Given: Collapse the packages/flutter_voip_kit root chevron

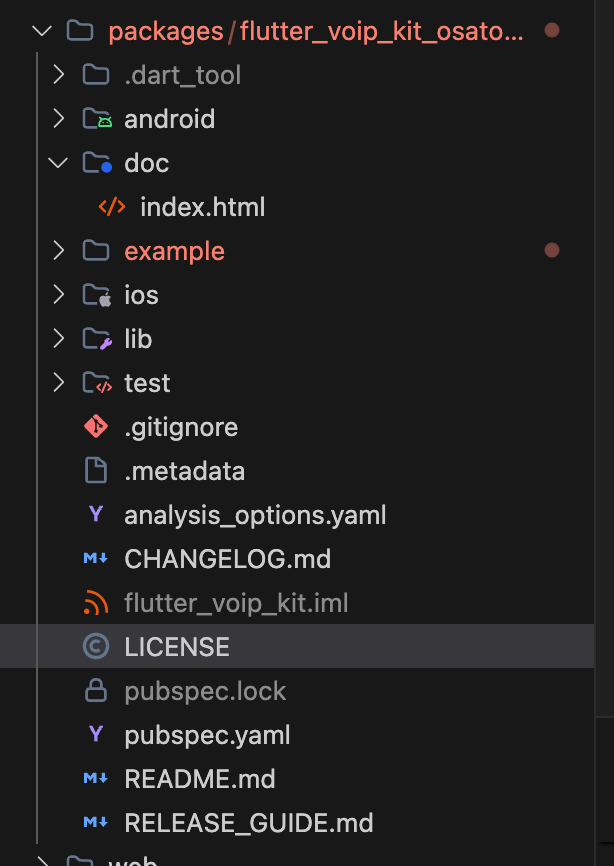Looking at the screenshot, I should 42,31.
